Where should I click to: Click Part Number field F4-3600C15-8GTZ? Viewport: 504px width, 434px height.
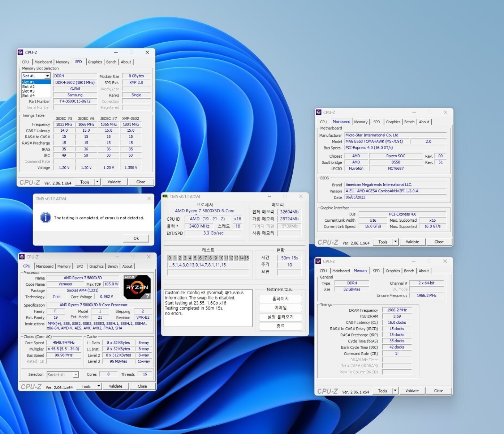pos(75,101)
